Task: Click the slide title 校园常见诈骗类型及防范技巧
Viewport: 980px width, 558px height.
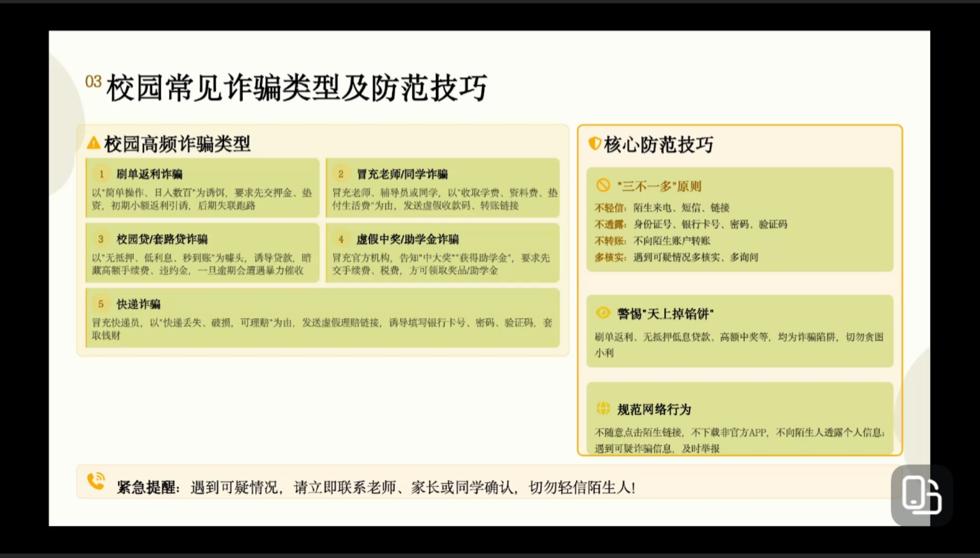Action: (296, 88)
